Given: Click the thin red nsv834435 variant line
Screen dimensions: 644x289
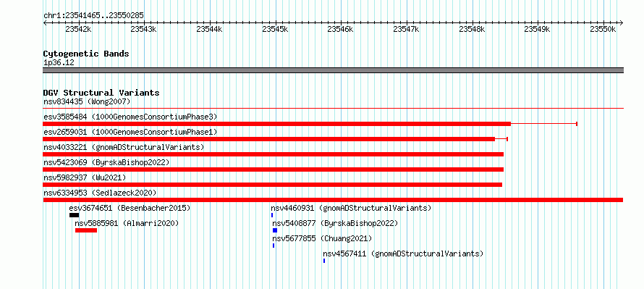Looking at the screenshot, I should [x=333, y=109].
